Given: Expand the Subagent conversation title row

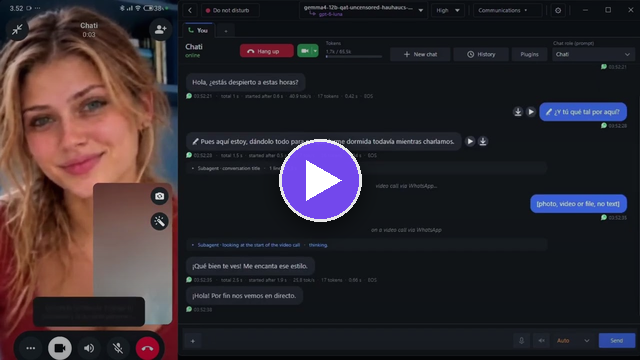Looking at the screenshot, I should coord(367,168).
